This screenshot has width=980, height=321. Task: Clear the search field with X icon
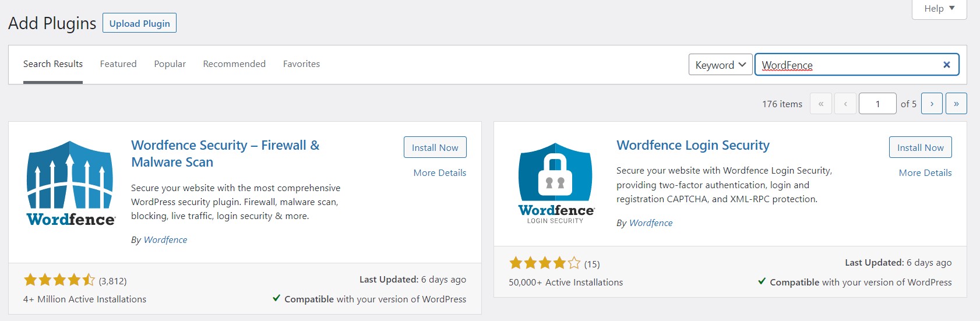(x=946, y=65)
